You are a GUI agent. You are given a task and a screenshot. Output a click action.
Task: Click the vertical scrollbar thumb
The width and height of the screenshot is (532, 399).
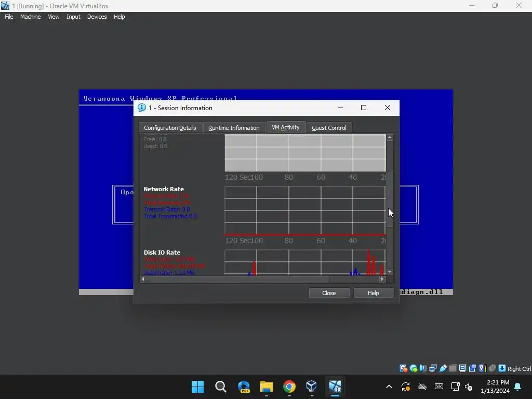coord(390,200)
